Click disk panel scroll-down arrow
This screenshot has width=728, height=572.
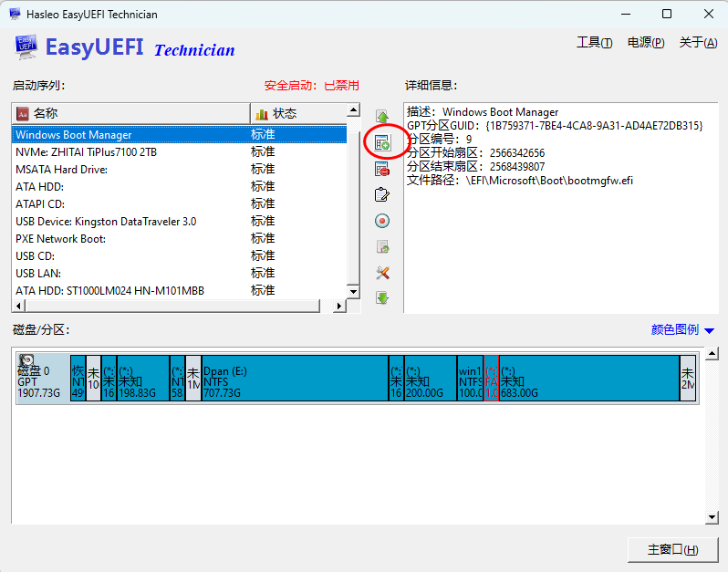pos(712,517)
